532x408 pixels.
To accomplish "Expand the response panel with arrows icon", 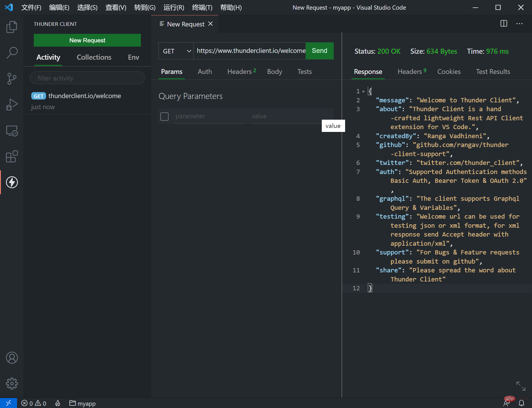I will pos(521,386).
